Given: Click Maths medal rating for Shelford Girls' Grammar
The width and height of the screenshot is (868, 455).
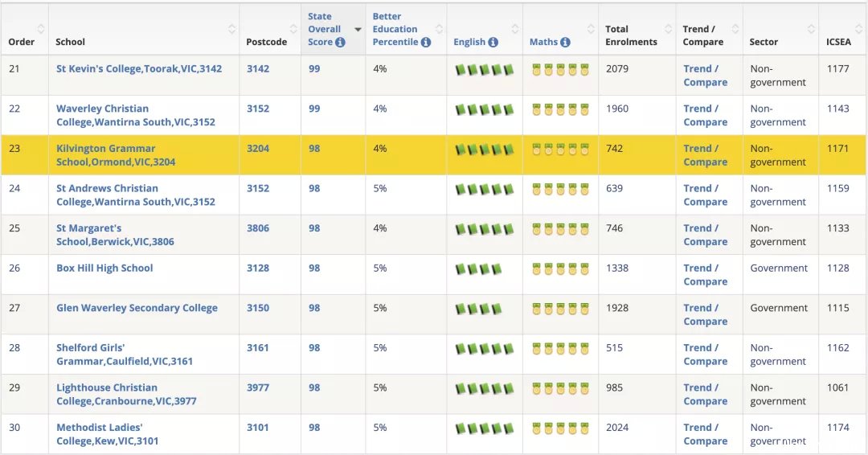Looking at the screenshot, I should point(560,349).
